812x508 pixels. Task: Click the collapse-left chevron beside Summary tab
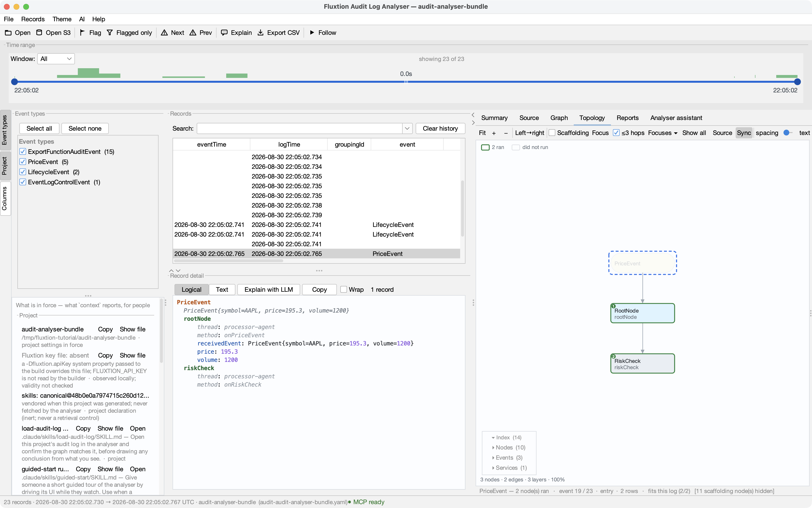[x=473, y=115]
